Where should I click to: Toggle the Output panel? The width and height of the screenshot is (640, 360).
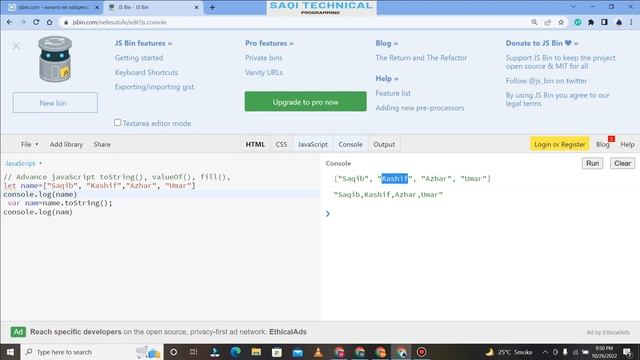click(384, 144)
